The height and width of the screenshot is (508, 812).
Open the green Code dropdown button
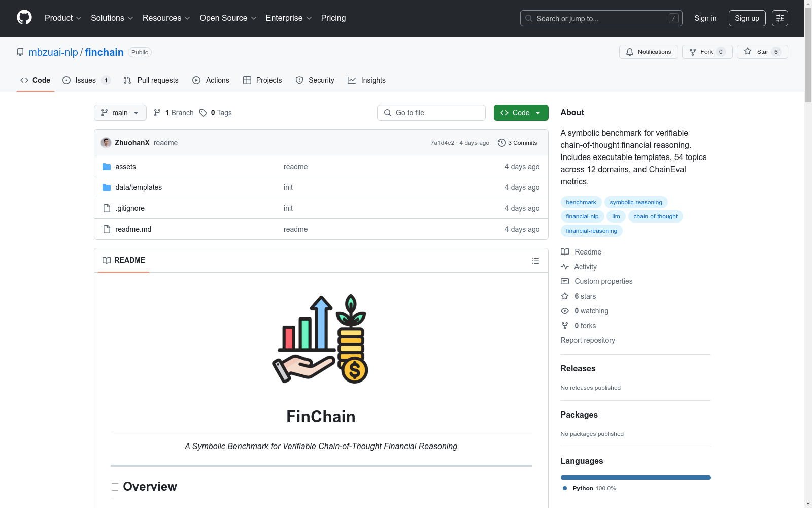click(x=521, y=113)
